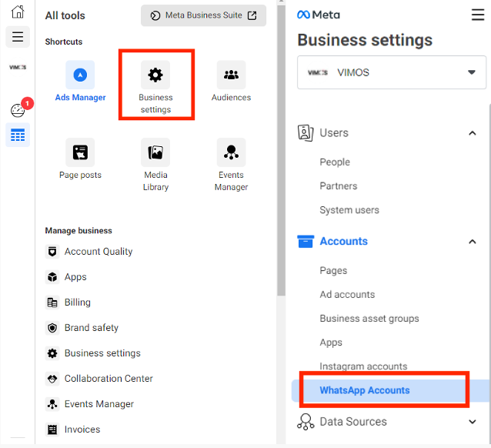
Task: Open Collaboration Center link
Action: [109, 379]
